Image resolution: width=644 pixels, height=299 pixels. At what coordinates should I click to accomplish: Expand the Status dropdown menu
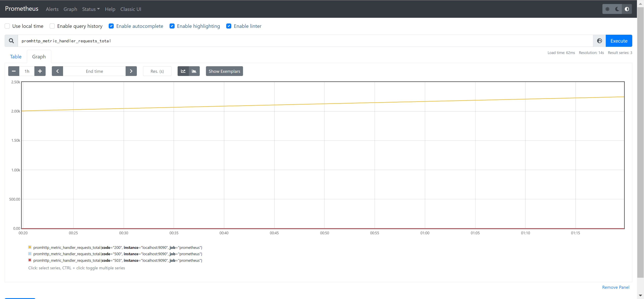click(x=91, y=9)
